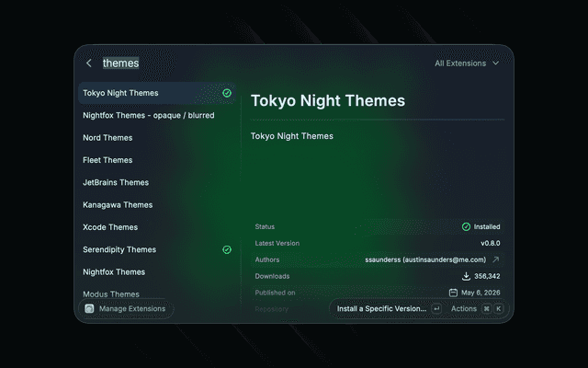The height and width of the screenshot is (368, 588).
Task: Select Serendipity Themes extension
Action: (157, 249)
